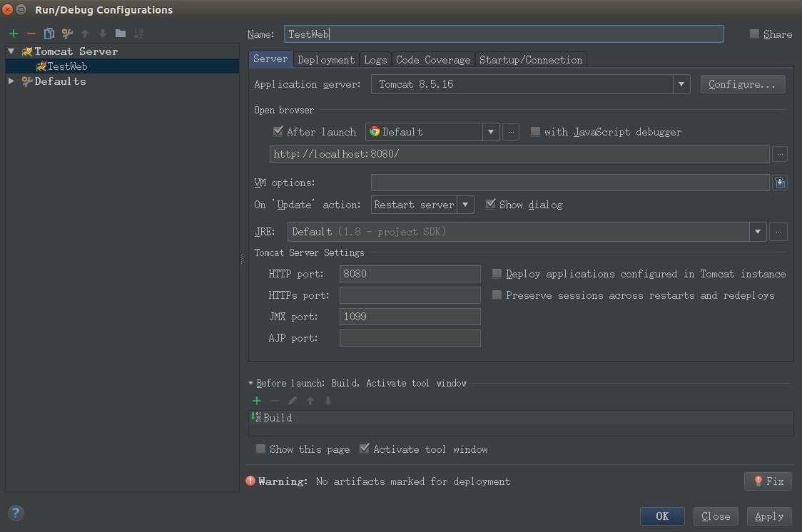The height and width of the screenshot is (532, 802).
Task: Switch to the Deployment tab
Action: click(x=326, y=60)
